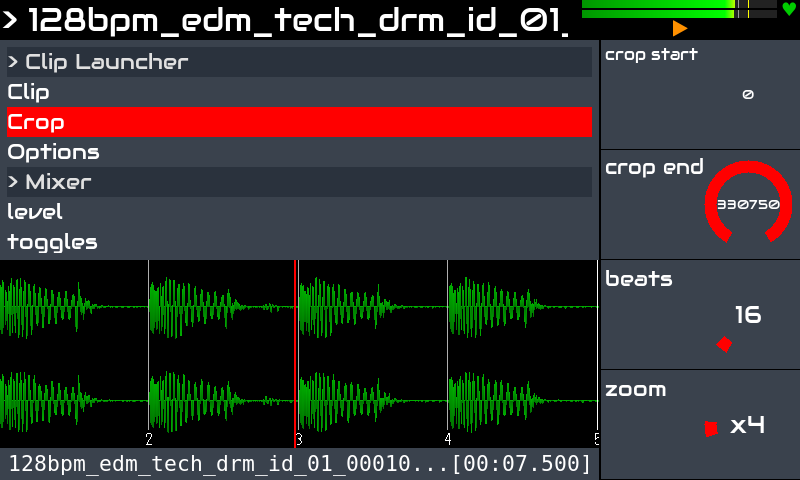Image resolution: width=800 pixels, height=480 pixels.
Task: Open the toggles item under Mixer
Action: tap(299, 242)
